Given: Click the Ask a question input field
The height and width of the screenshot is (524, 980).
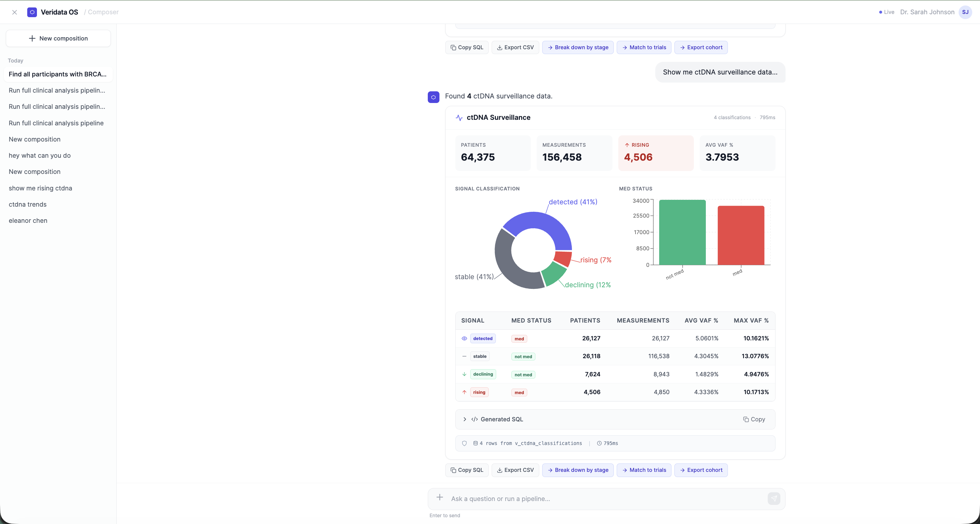Looking at the screenshot, I should coord(605,498).
